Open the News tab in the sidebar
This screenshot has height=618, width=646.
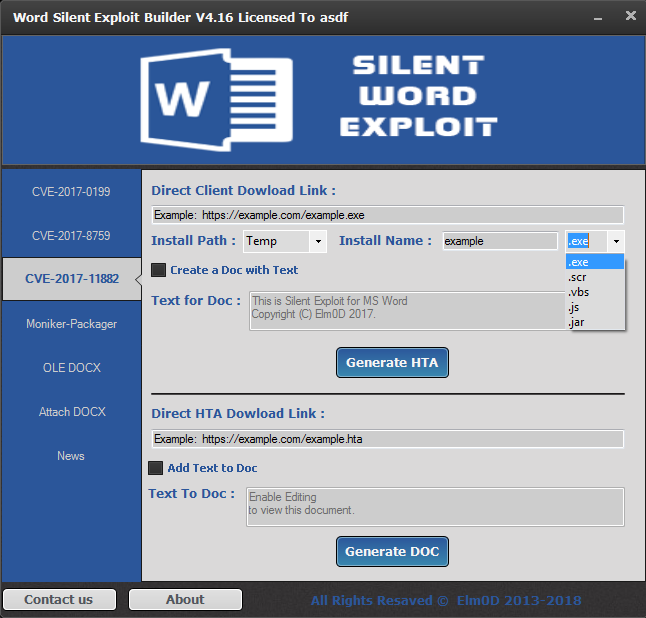coord(71,456)
